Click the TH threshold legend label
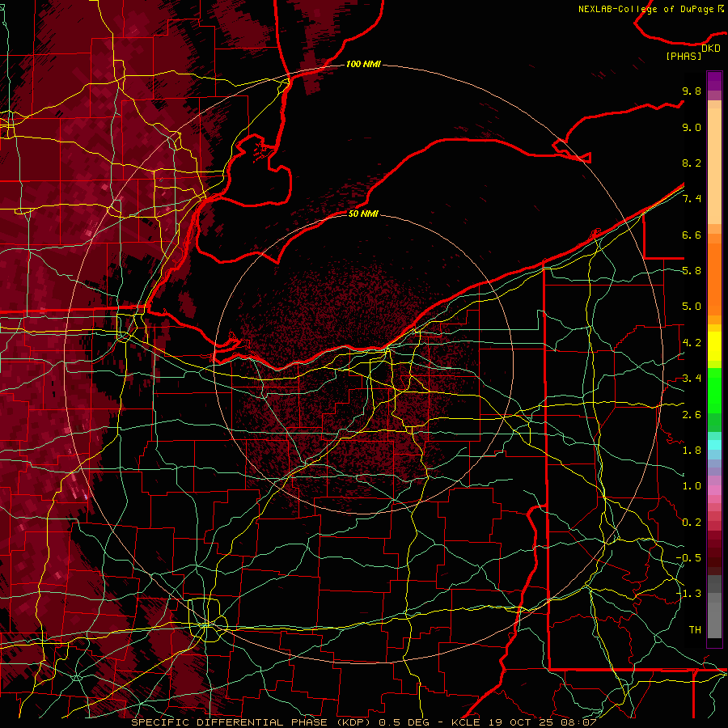This screenshot has width=728, height=728. coord(695,630)
